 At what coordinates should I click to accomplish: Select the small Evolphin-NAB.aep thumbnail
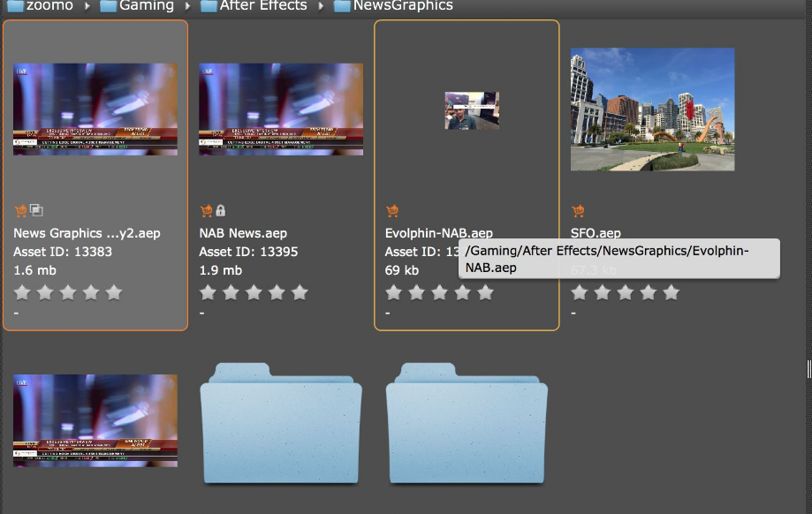point(473,110)
